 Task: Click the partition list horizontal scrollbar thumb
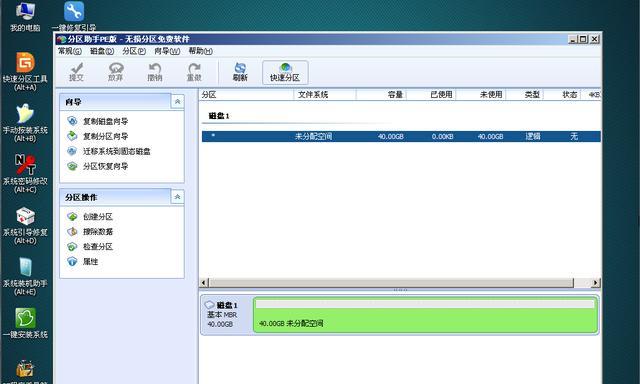pyautogui.click(x=391, y=282)
